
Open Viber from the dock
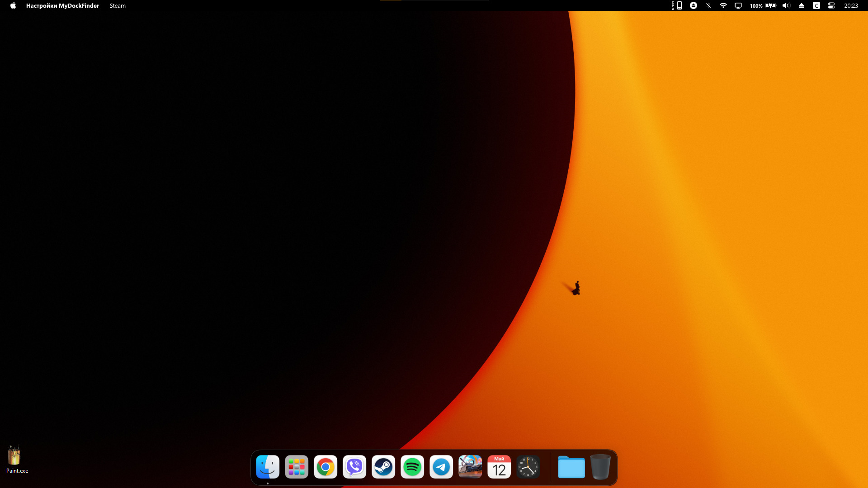tap(354, 467)
